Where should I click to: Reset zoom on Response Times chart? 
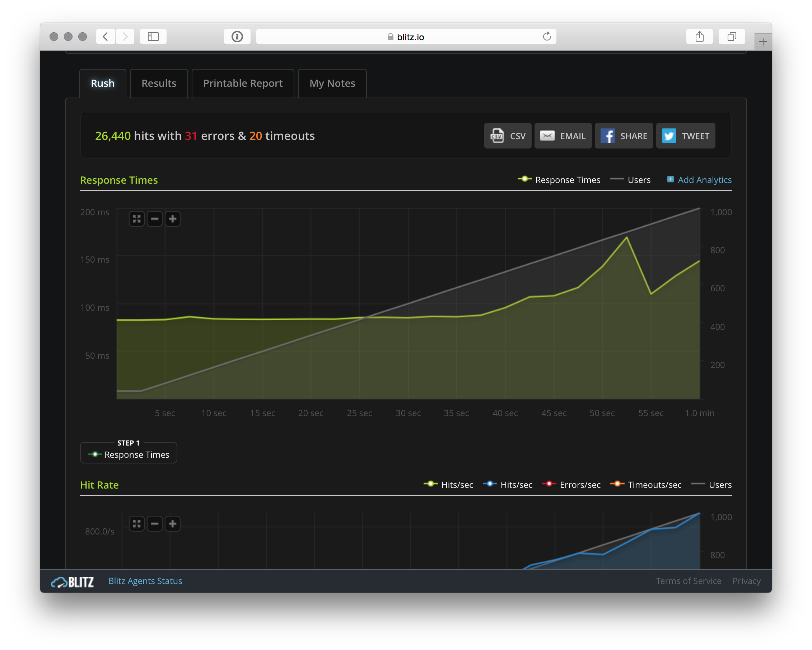[137, 219]
